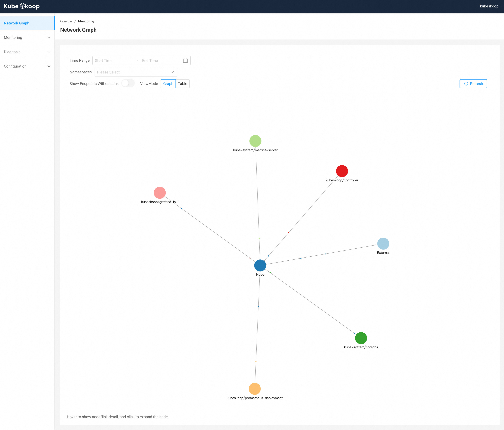Image resolution: width=504 pixels, height=430 pixels.
Task: Open the calendar icon in Time Range
Action: [185, 61]
